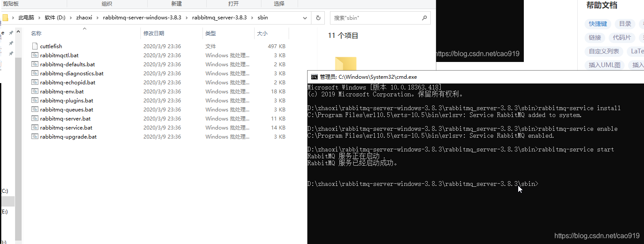The image size is (644, 244).
Task: Select the cuttlefish file icon
Action: (x=35, y=46)
